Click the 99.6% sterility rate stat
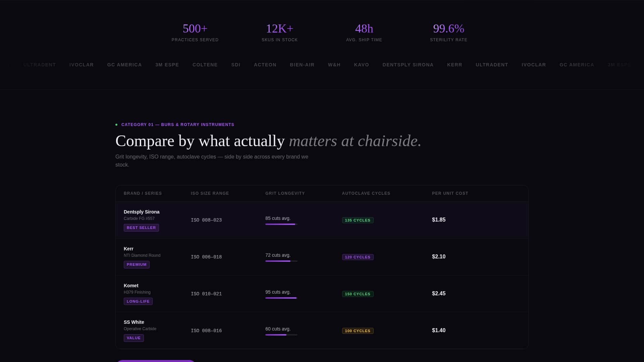Screen dimensions: 644x362 (x=448, y=33)
